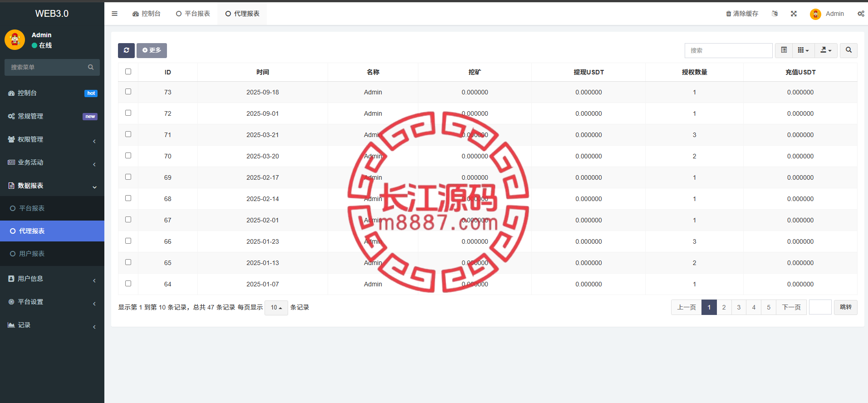
Task: Expand the 平台设置 sidebar menu
Action: click(52, 302)
